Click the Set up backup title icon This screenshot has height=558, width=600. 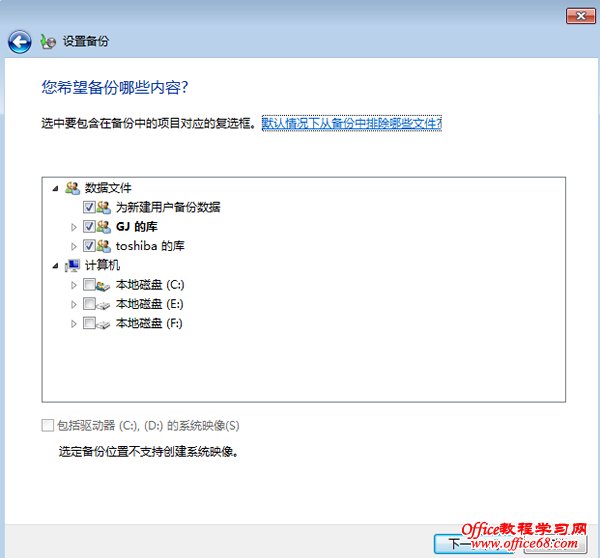pos(49,41)
